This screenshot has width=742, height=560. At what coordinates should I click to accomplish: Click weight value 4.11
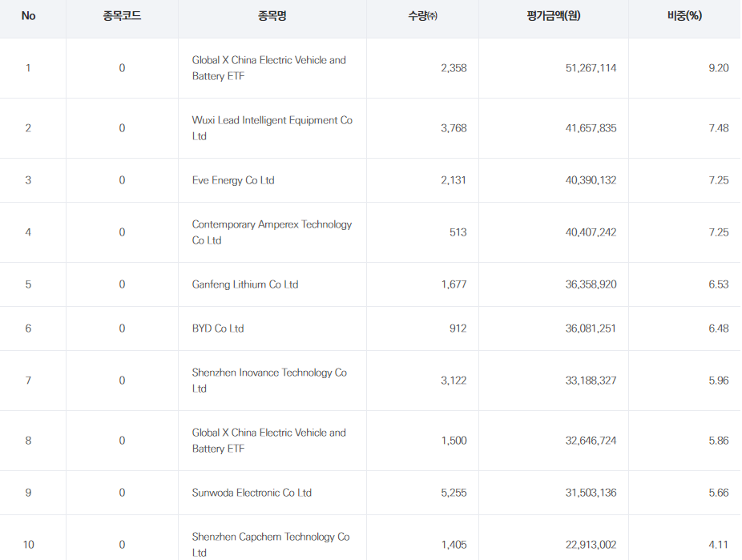click(x=718, y=545)
